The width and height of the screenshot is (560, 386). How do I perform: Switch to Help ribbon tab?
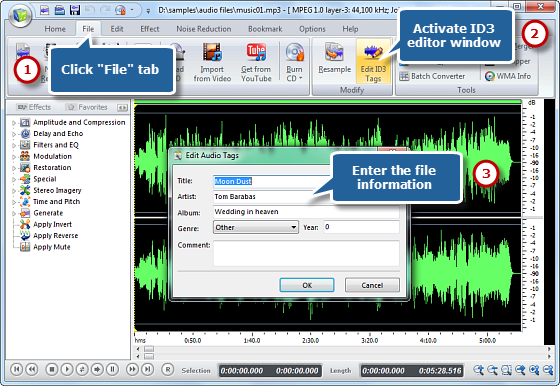click(x=350, y=29)
